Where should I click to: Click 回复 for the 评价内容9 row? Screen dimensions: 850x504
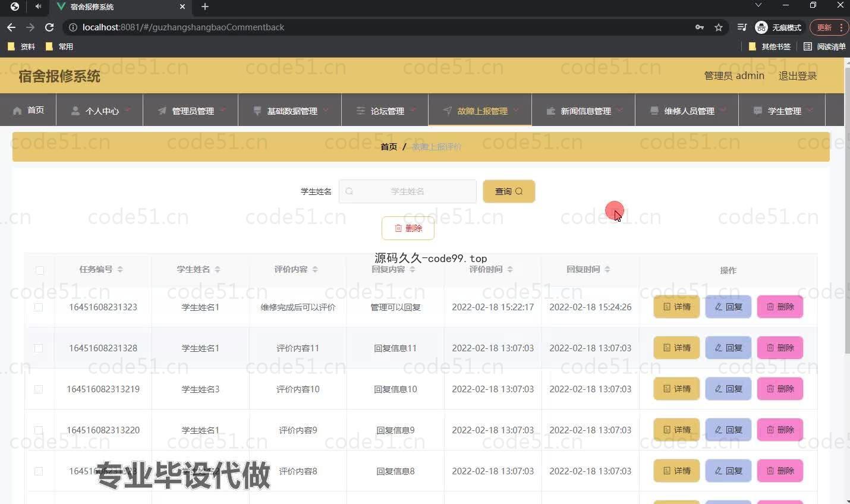(728, 430)
